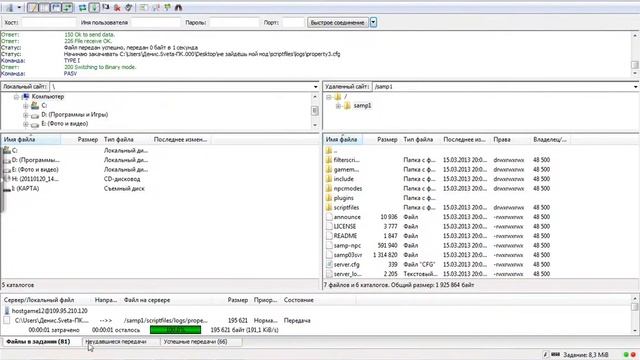Viewport: 640px width, 360px height.
Task: Open the Site Manager dropdown arrow
Action: (19, 7)
